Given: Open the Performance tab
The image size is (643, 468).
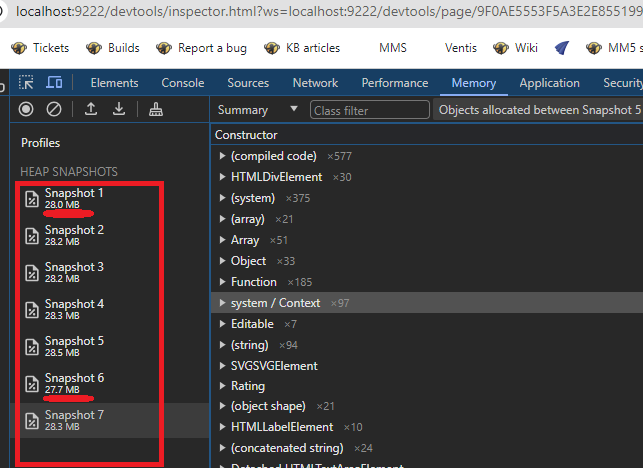Looking at the screenshot, I should [394, 83].
